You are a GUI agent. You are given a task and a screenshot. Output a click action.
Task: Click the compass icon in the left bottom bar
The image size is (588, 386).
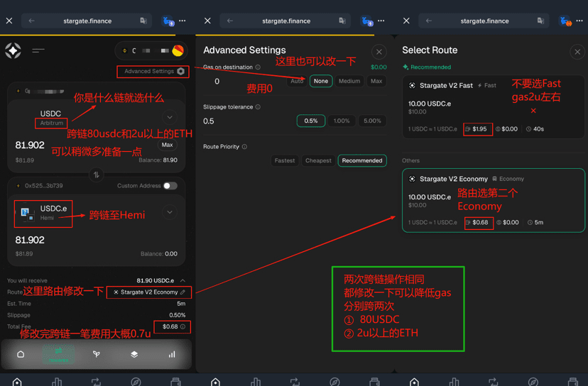pos(136,382)
